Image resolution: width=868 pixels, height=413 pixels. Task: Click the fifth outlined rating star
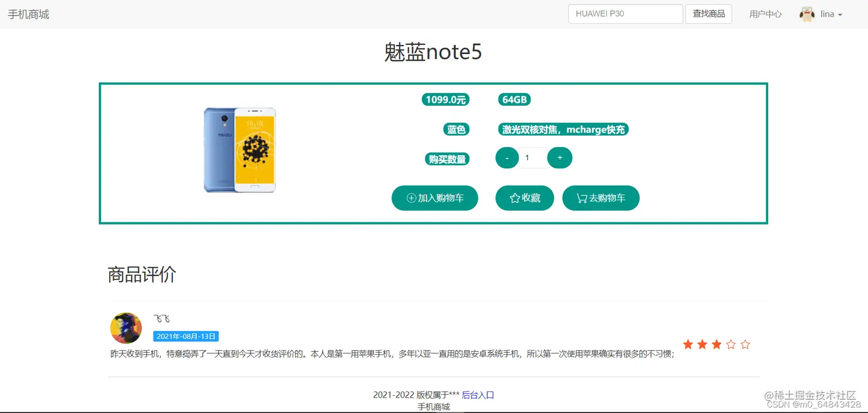pos(745,343)
